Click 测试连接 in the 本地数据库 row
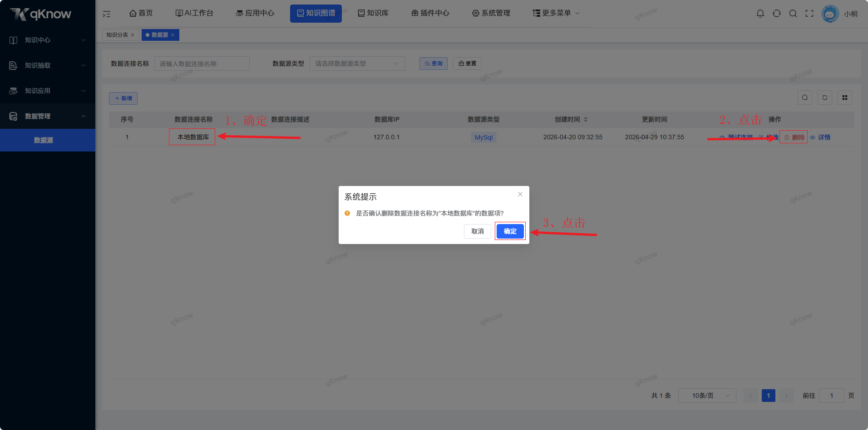 point(736,137)
